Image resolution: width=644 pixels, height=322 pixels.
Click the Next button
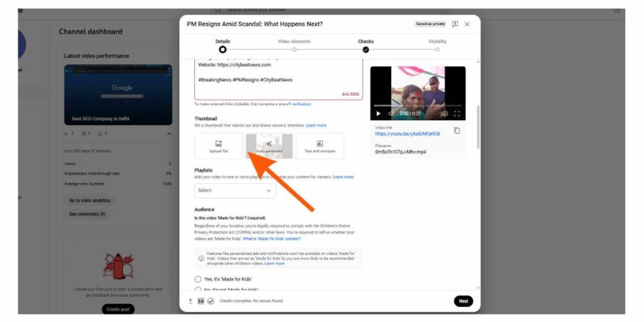[x=464, y=301]
